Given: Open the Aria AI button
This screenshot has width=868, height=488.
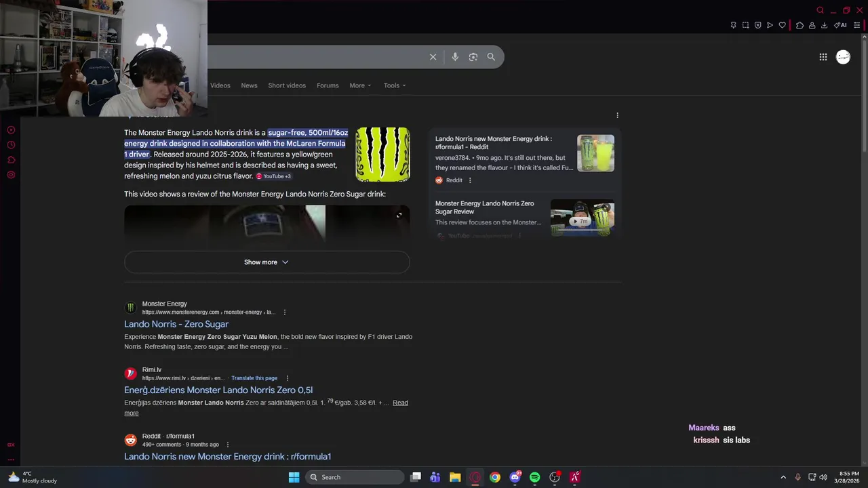Looking at the screenshot, I should pos(840,25).
